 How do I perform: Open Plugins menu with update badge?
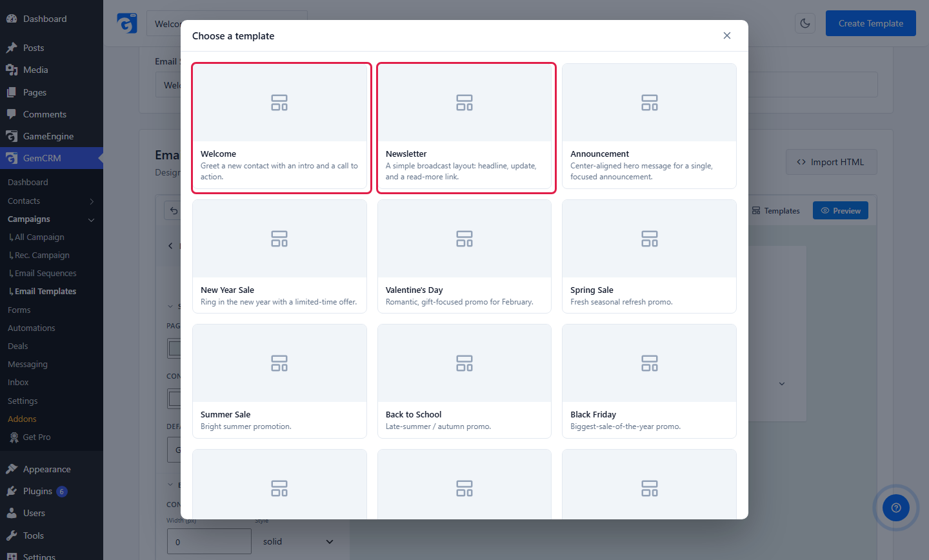(52, 491)
